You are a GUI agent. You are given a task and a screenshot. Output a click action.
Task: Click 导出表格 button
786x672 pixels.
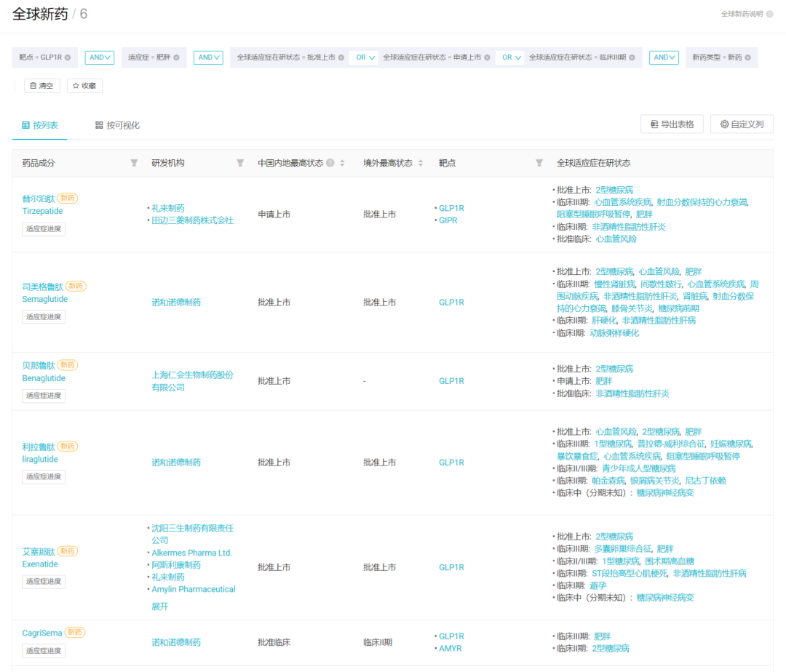pyautogui.click(x=672, y=124)
